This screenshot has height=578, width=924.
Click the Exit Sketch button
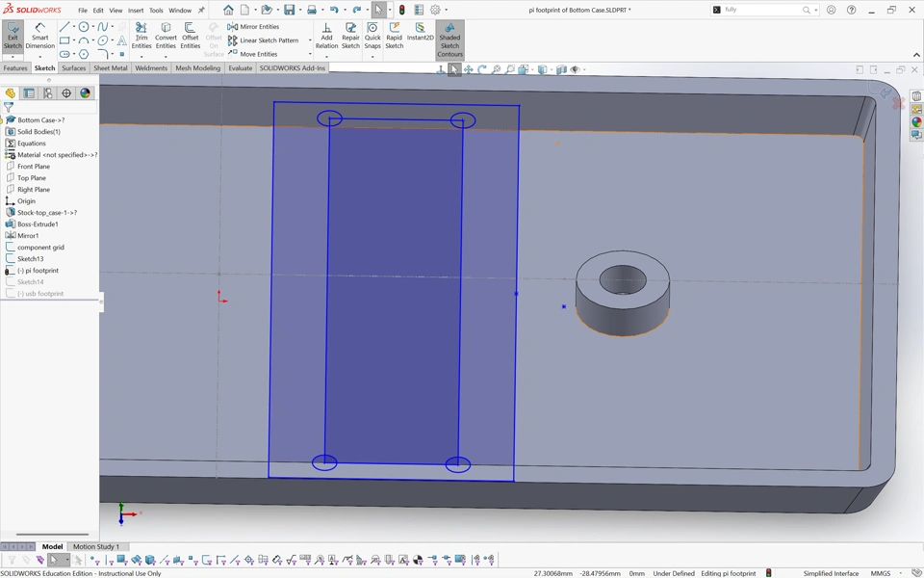[x=13, y=37]
